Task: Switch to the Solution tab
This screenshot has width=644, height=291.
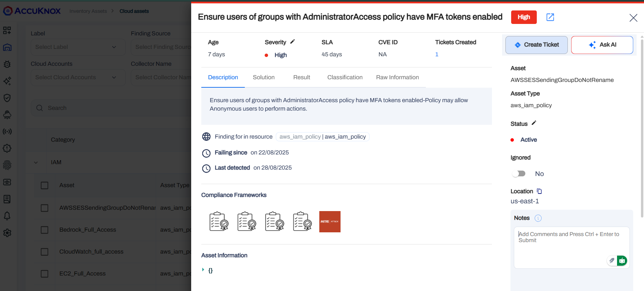Action: 263,78
